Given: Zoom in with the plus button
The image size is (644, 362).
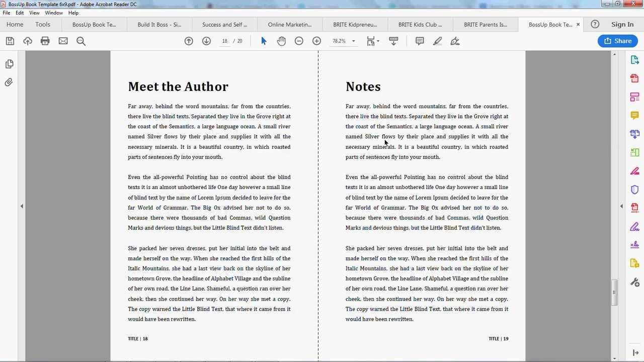Looking at the screenshot, I should [x=316, y=41].
